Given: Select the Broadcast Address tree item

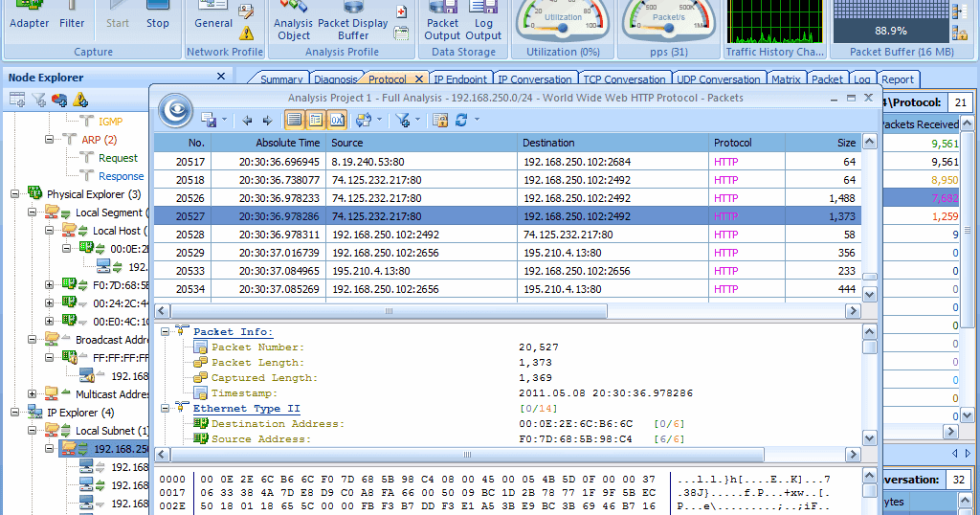Looking at the screenshot, I should click(112, 340).
